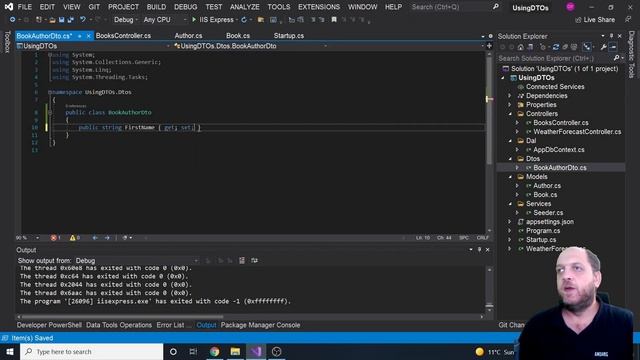Viewport: 640px width, 360px height.
Task: Click the Live Share icon
Action: 578,20
